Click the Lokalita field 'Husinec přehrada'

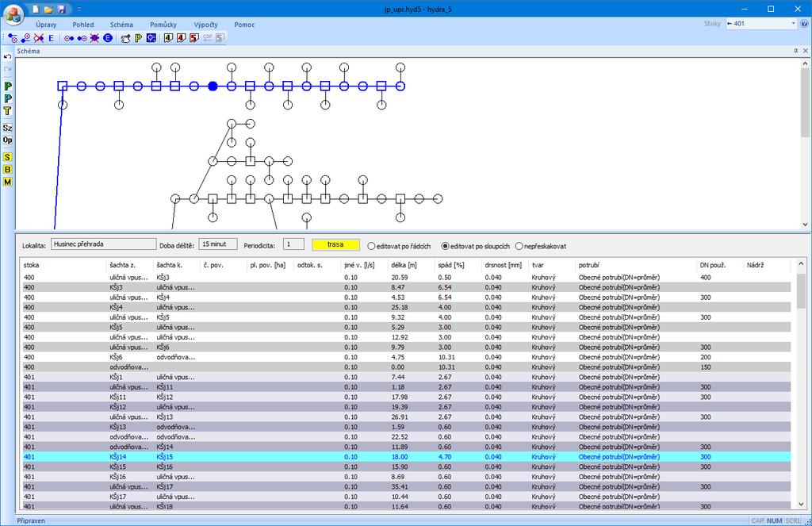[x=104, y=244]
